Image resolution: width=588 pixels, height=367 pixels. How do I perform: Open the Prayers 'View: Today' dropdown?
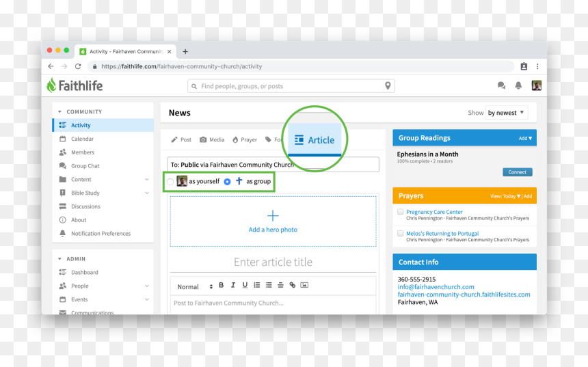coord(505,196)
